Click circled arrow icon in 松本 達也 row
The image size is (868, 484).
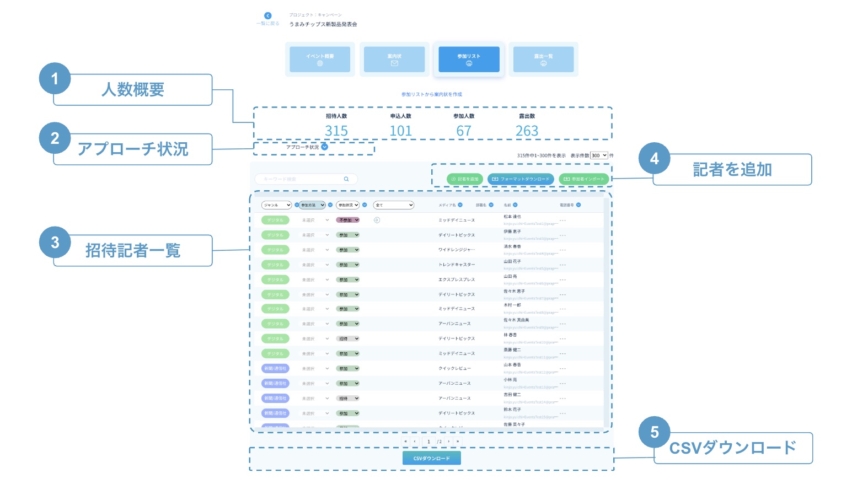[x=377, y=220]
